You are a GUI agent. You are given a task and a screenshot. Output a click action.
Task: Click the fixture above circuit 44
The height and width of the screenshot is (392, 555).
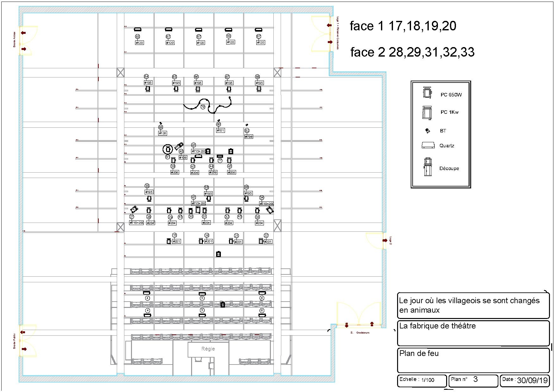211,161
